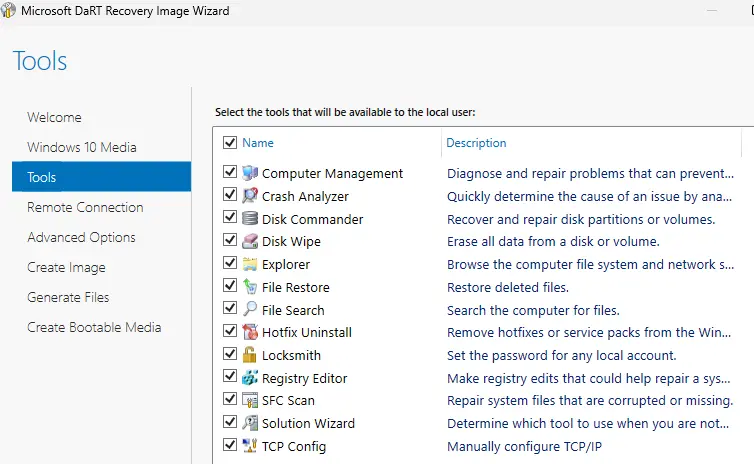Click the Solution Wizard icon

(x=250, y=423)
